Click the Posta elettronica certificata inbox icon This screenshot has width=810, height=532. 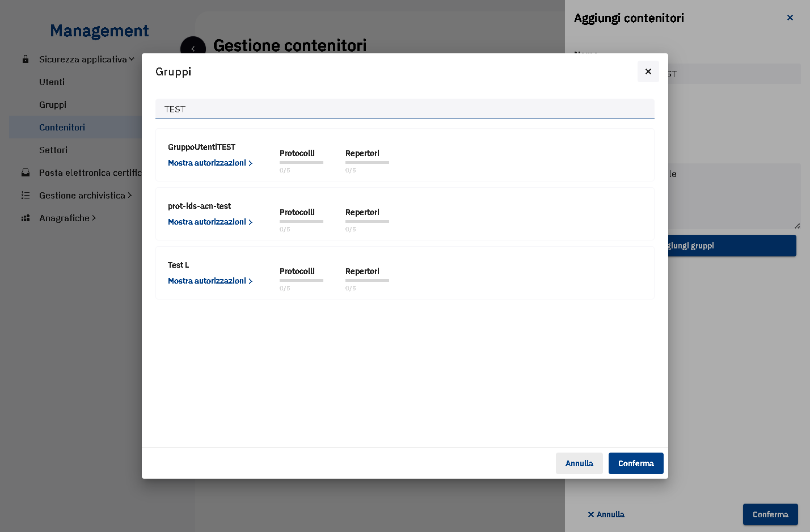click(x=26, y=172)
